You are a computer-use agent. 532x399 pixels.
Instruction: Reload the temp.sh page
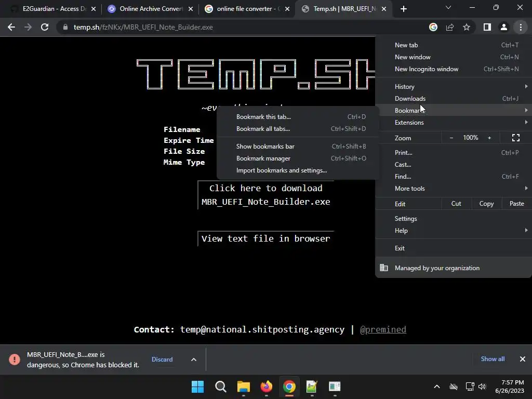[45, 27]
